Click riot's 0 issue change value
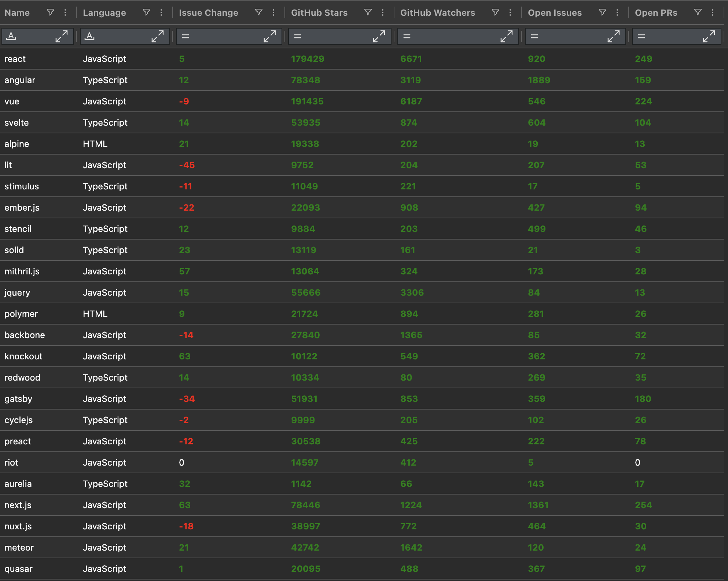 [181, 463]
